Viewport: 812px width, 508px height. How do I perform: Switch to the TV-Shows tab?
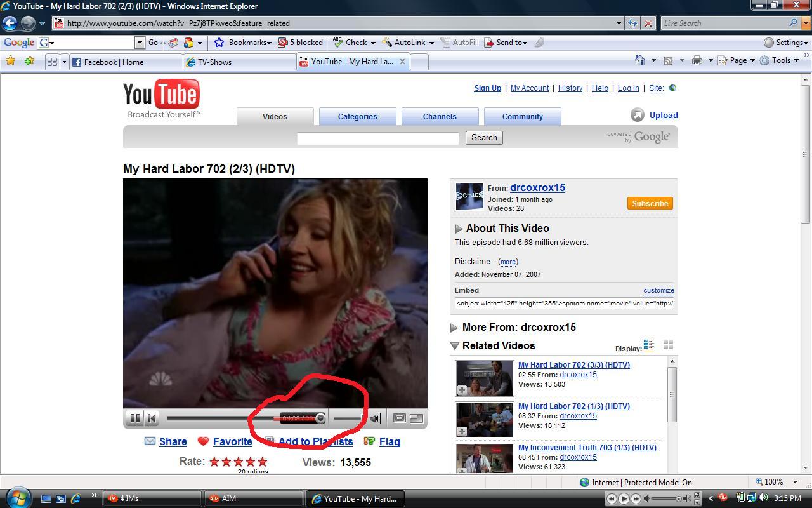tap(240, 62)
